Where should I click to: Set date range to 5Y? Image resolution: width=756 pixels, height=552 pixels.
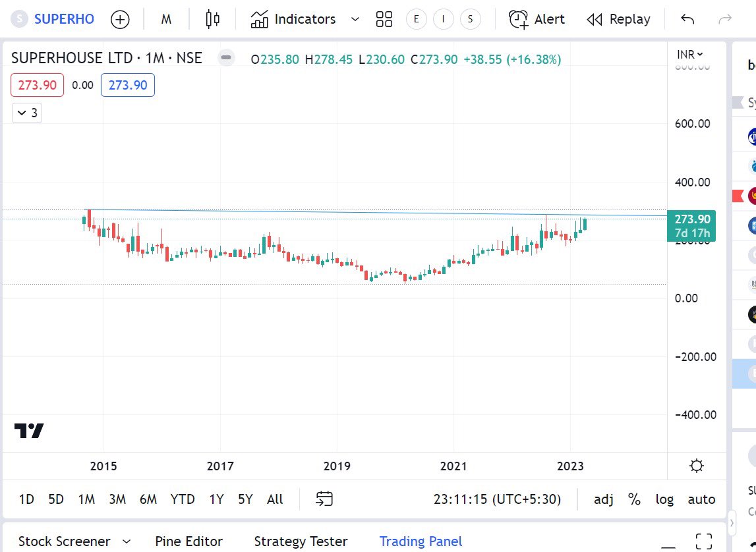point(245,499)
